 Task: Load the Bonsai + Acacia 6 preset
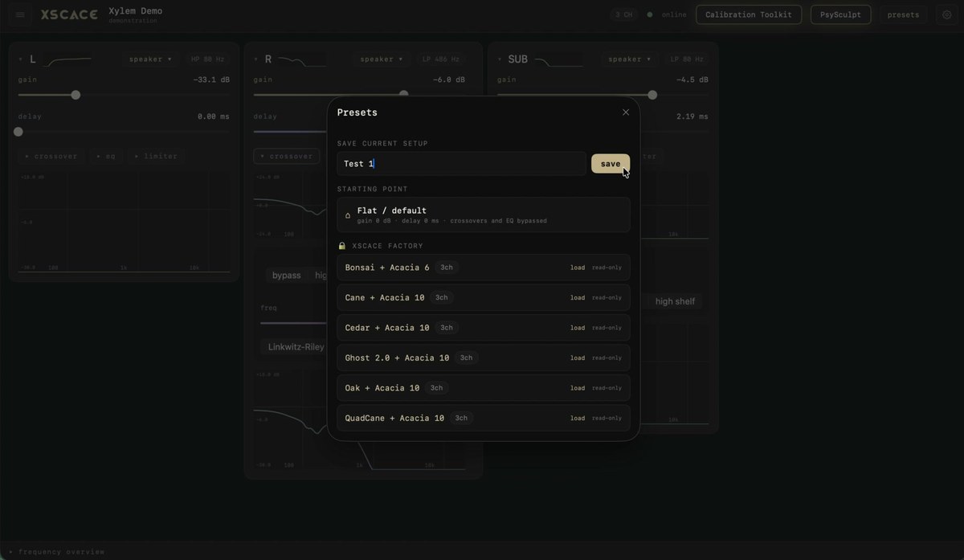click(578, 268)
